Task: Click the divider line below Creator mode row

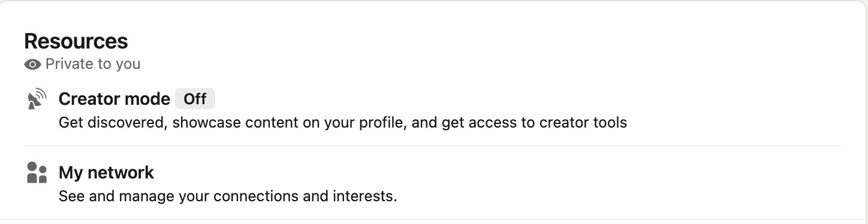Action: 432,146
